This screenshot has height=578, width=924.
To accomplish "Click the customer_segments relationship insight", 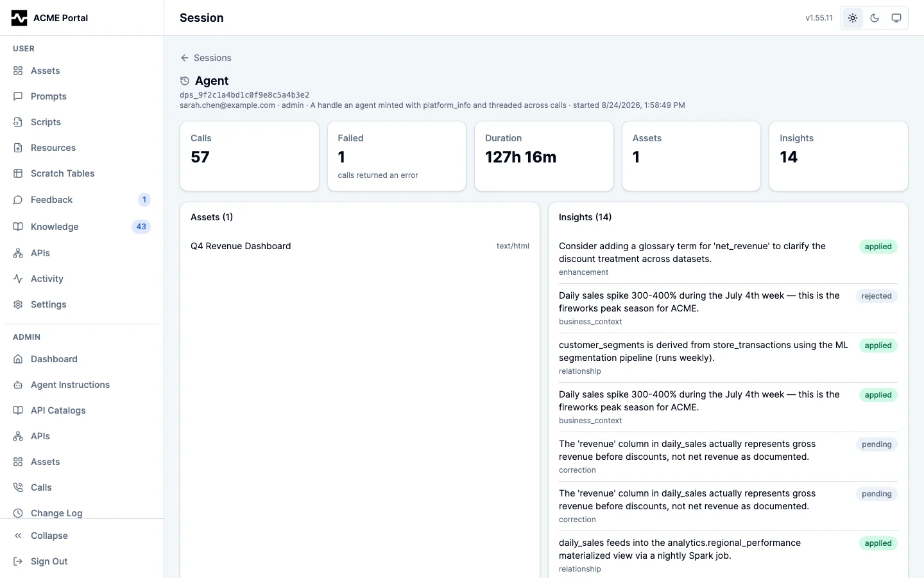I will [x=728, y=358].
